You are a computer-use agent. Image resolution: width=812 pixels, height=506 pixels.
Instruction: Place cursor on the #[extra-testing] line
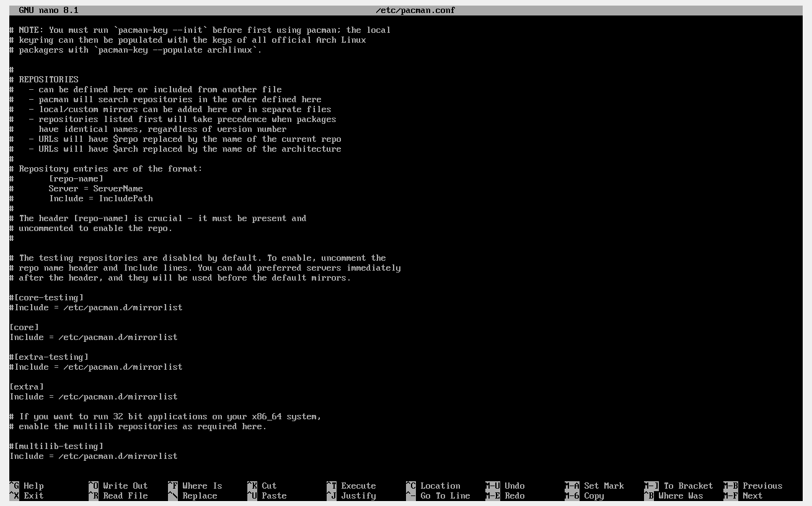coord(49,357)
